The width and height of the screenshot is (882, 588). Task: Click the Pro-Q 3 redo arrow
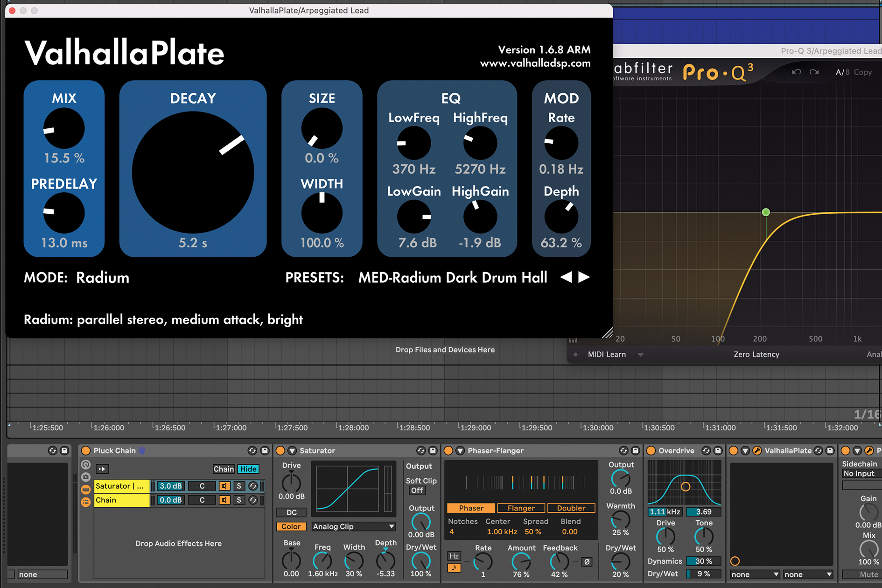pyautogui.click(x=814, y=72)
